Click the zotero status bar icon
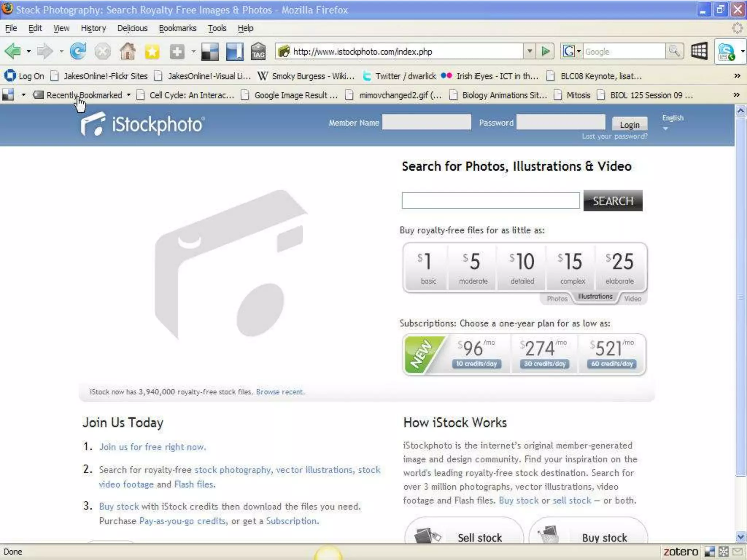The image size is (747, 560). [680, 552]
